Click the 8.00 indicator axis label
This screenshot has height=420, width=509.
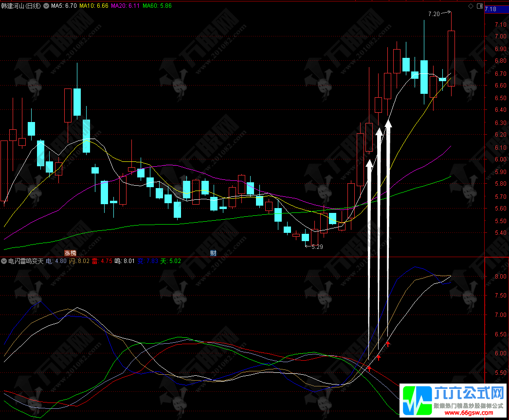pyautogui.click(x=500, y=276)
